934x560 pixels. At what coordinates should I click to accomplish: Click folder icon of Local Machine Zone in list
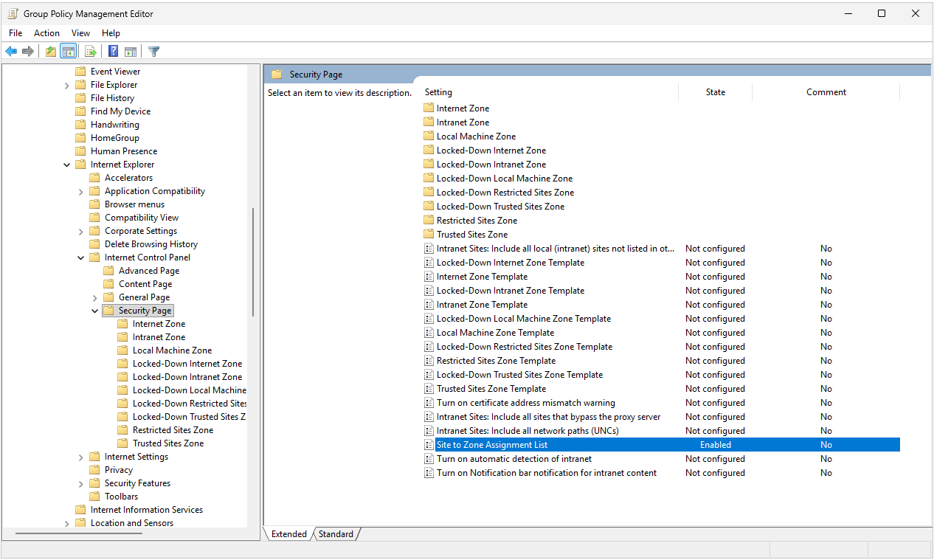click(x=429, y=136)
